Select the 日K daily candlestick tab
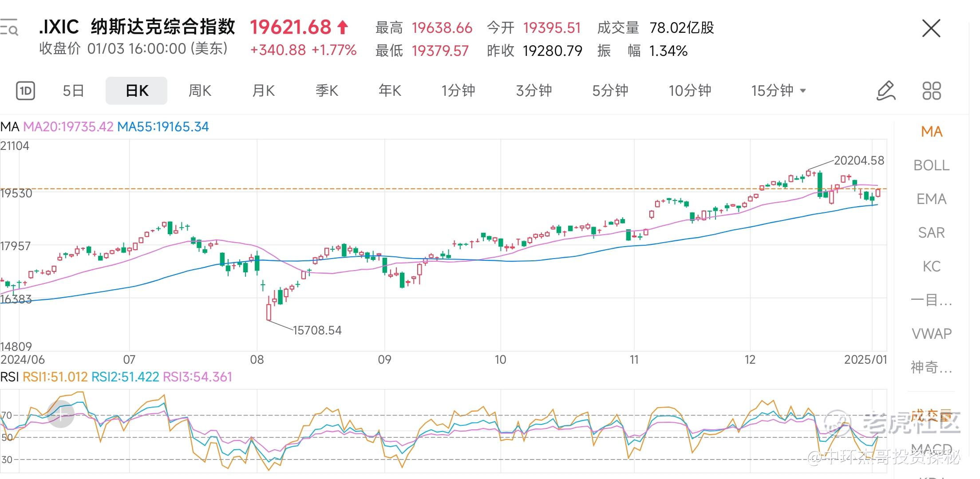The image size is (980, 479). (137, 90)
